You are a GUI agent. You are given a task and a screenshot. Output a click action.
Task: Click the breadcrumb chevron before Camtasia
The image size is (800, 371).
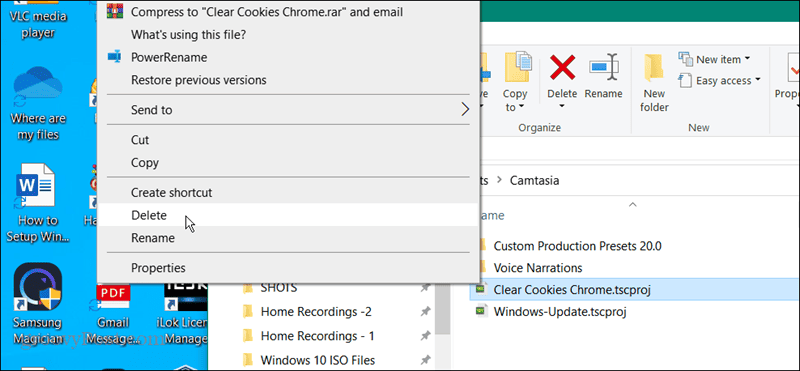pyautogui.click(x=499, y=180)
